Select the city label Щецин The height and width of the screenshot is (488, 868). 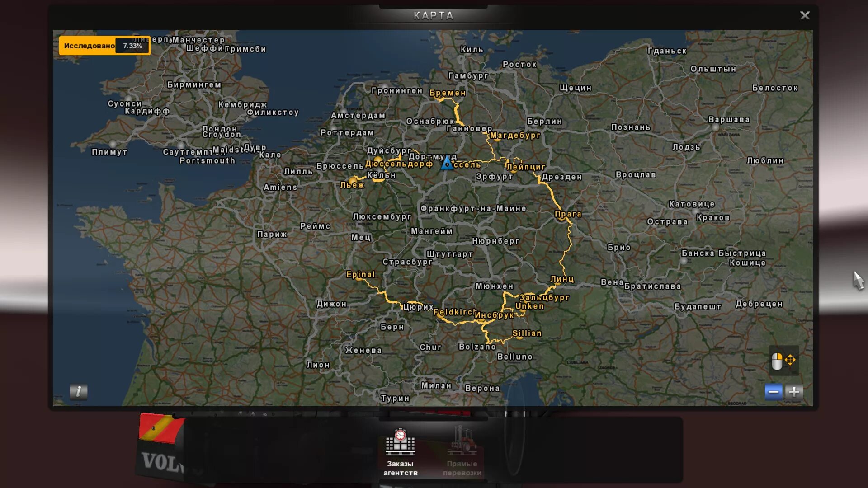point(575,88)
